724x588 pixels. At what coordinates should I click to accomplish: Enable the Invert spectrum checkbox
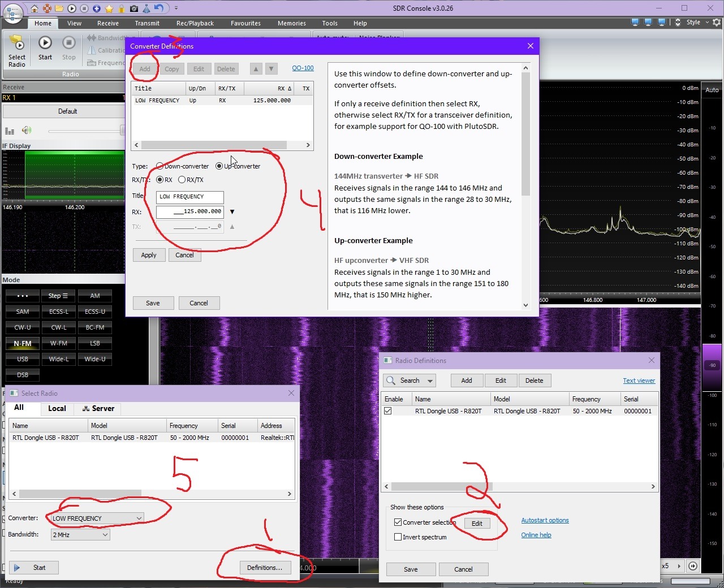[398, 537]
